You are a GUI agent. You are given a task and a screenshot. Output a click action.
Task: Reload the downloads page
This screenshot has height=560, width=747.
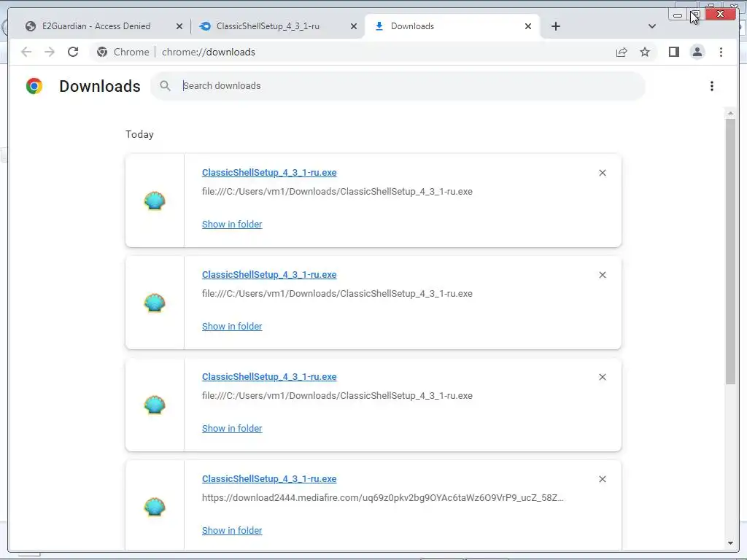click(x=73, y=52)
